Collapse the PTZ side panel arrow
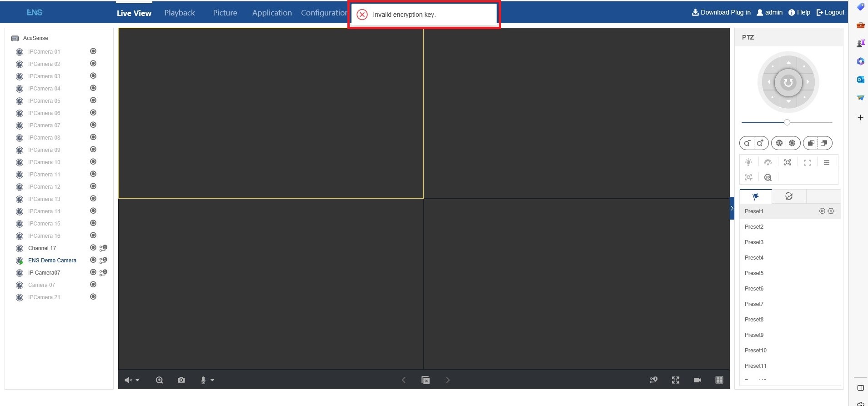 click(732, 208)
